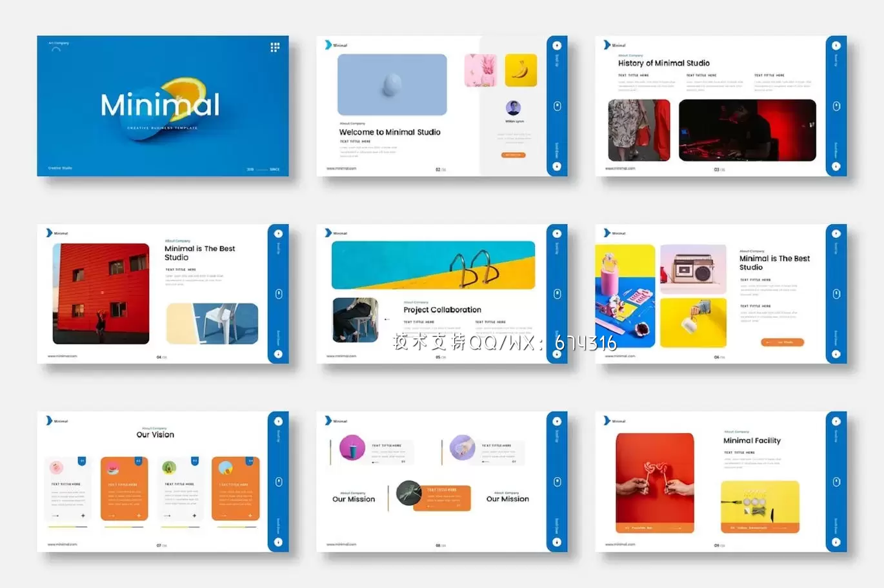Click up-arrow circle on Welcome to Minimal Studio slide
Viewport: 884px width, 588px height.
pyautogui.click(x=557, y=46)
